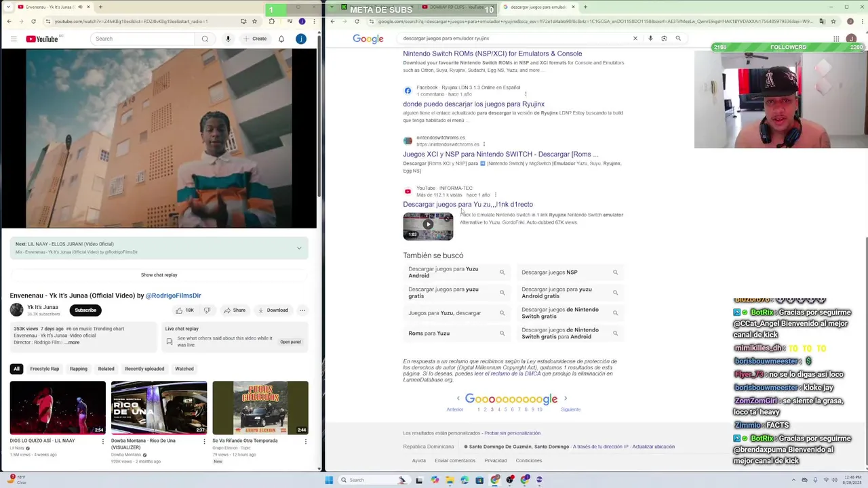Reload the YouTube browser tab
This screenshot has height=488, width=868.
coord(33,21)
